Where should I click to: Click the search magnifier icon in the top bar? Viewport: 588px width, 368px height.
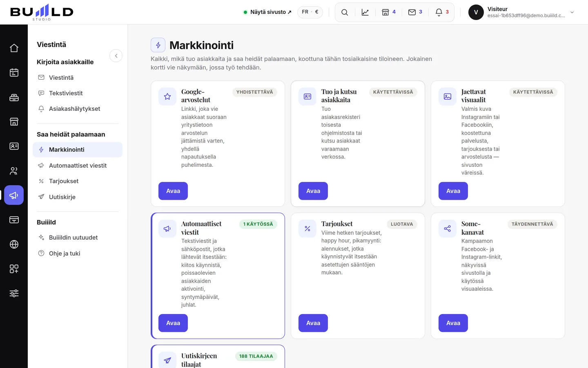tap(345, 12)
